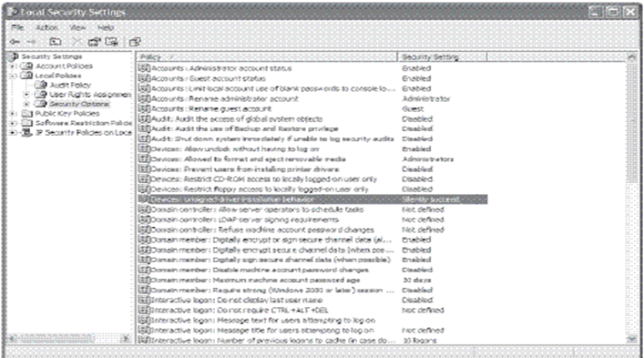
Task: Click the icon beside Interactive logon: Do not require CTRL+ALT+DEL
Action: tap(144, 310)
